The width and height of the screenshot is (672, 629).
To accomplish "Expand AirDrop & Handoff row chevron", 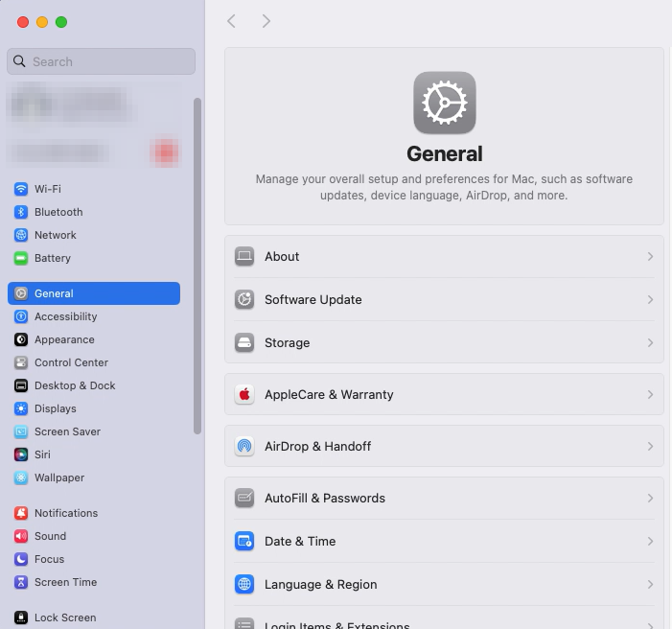I will pos(650,446).
